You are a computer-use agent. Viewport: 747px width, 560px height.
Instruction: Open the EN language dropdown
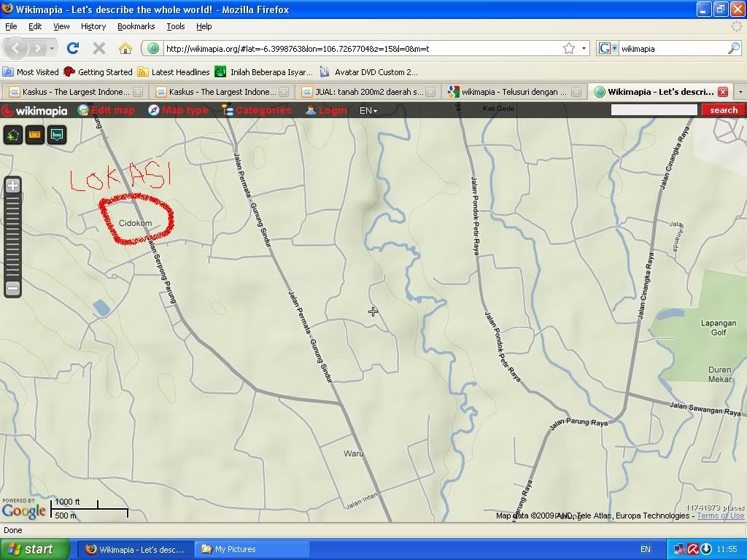pyautogui.click(x=368, y=111)
